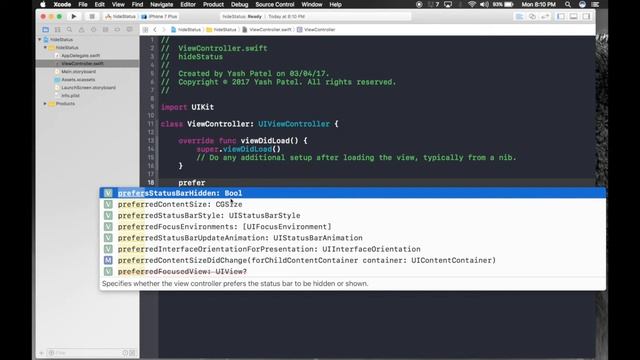Open Notification Center
The height and width of the screenshot is (360, 640).
pos(596,4)
